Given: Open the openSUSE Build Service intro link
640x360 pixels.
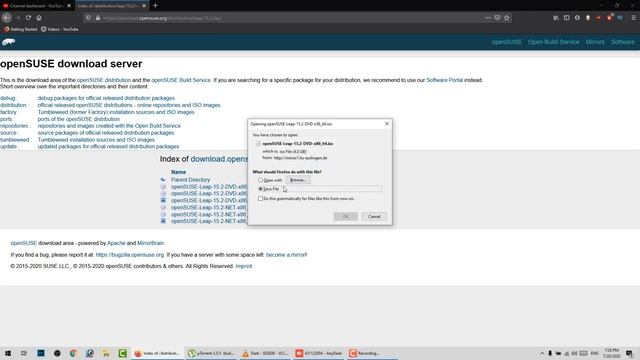Looking at the screenshot, I should (x=181, y=80).
